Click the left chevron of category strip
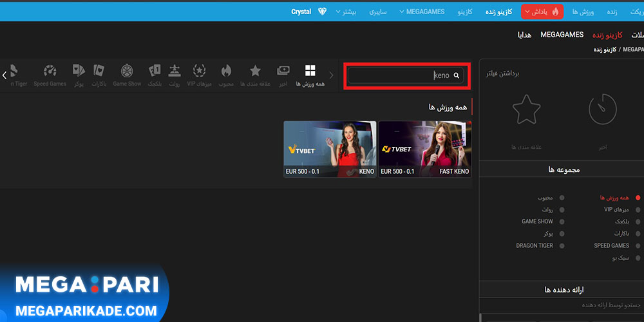 coord(5,75)
